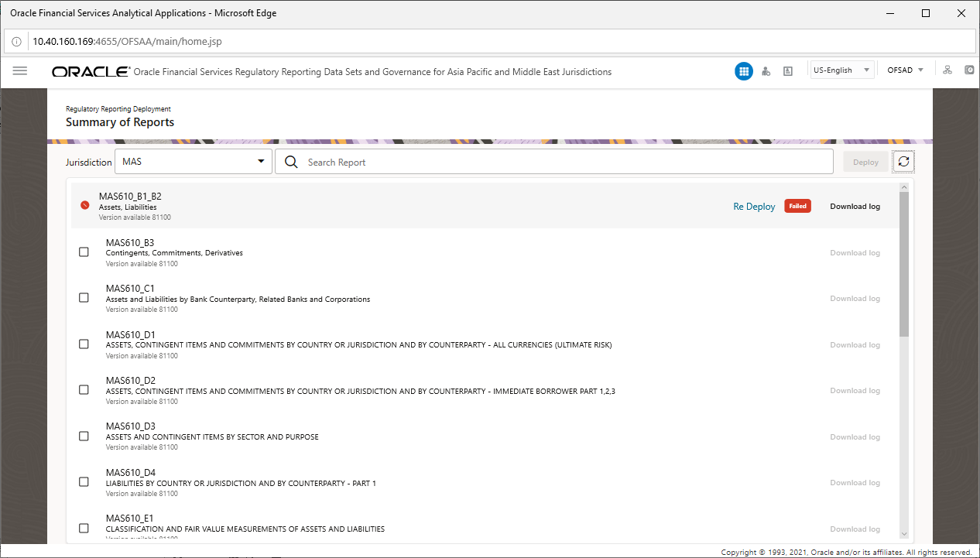Select the MAS610_E1 checkbox

tap(84, 528)
